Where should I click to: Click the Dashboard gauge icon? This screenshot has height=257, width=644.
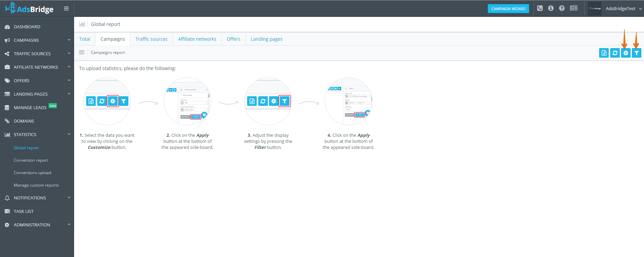pyautogui.click(x=7, y=27)
